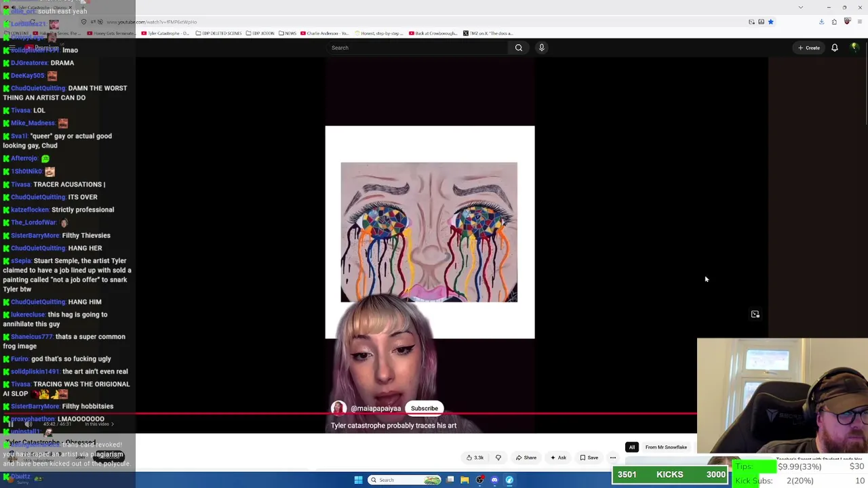Open the Ask button below video
The image size is (868, 488).
(x=558, y=457)
